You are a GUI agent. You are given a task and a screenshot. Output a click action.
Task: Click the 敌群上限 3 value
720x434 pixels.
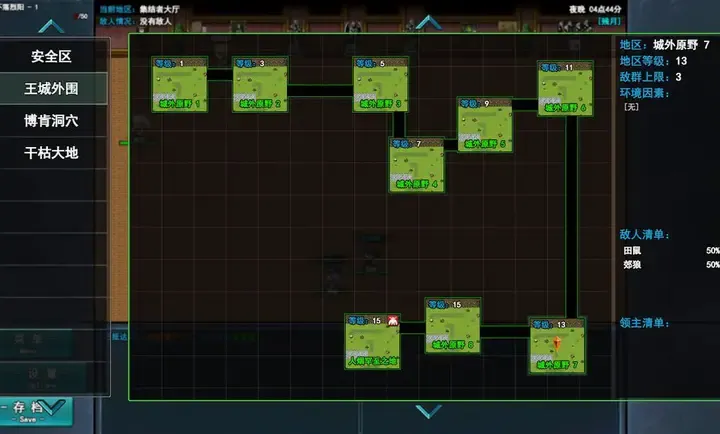click(x=678, y=77)
